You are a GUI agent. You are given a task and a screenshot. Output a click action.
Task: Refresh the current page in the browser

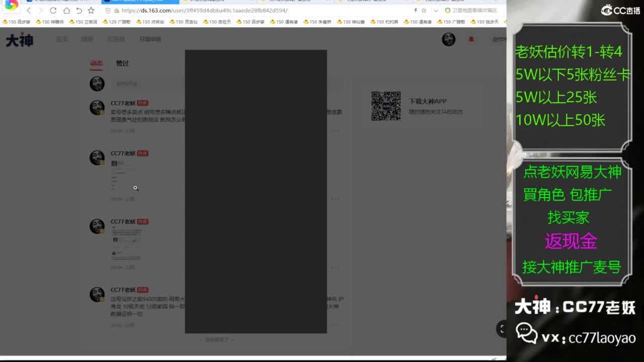pyautogui.click(x=53, y=10)
